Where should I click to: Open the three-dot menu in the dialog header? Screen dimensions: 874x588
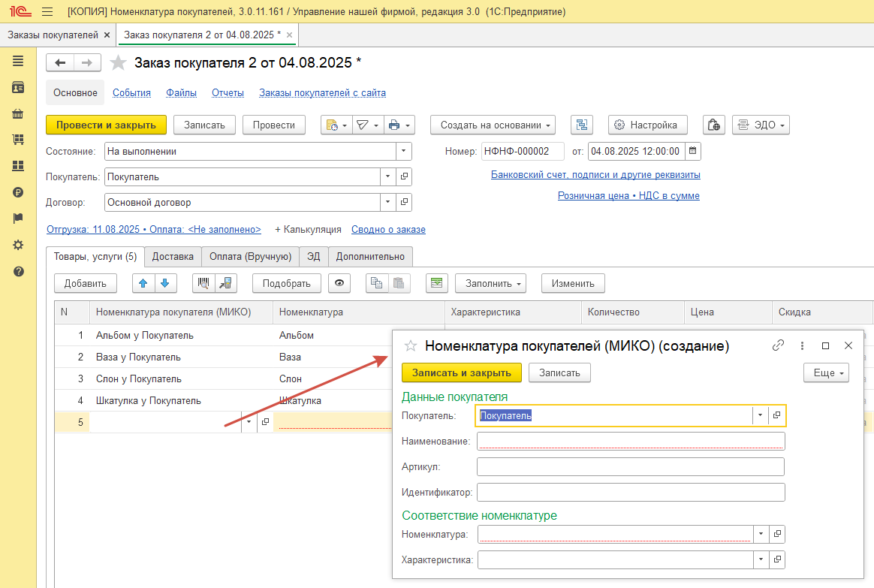(802, 345)
